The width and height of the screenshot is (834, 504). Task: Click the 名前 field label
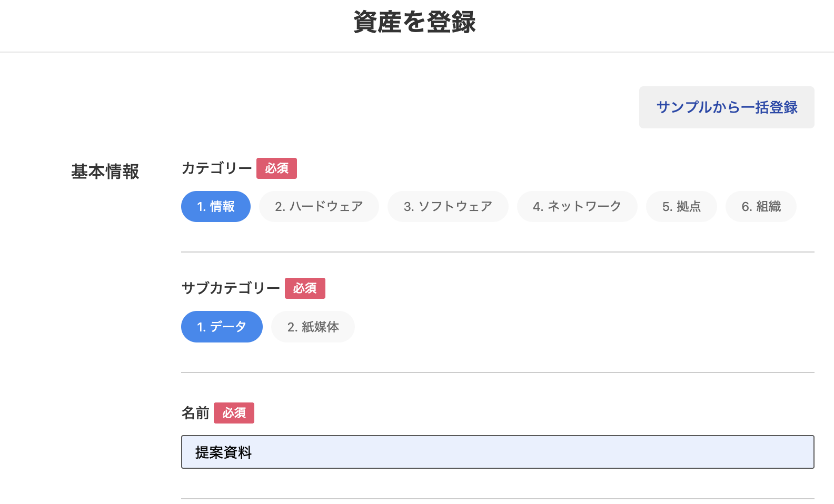tap(195, 413)
